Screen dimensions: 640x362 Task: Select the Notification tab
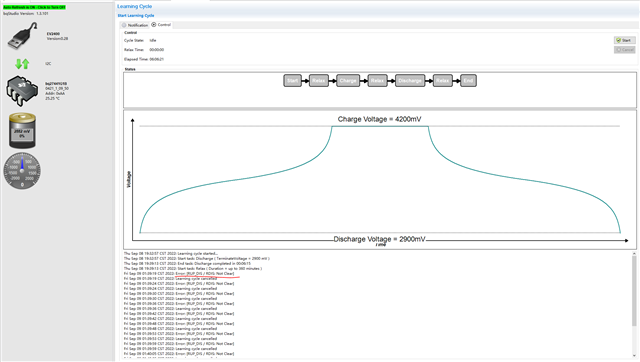coord(135,25)
